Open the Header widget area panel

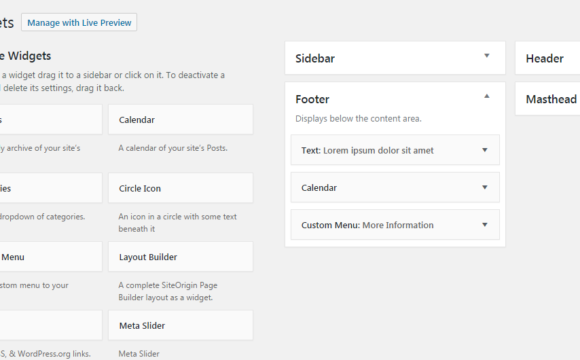point(548,58)
